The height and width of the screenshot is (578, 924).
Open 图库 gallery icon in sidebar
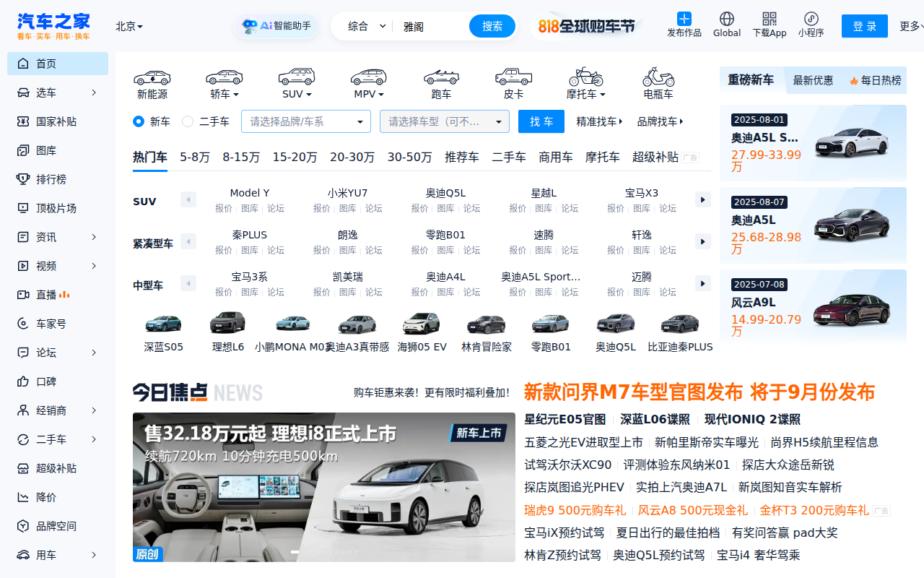[x=23, y=150]
